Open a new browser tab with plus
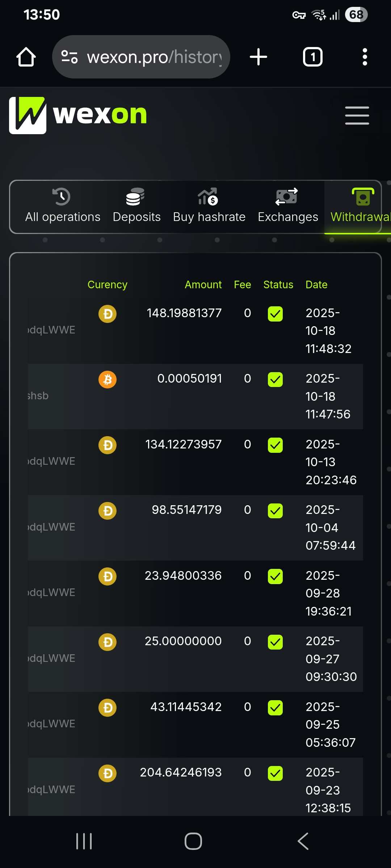The width and height of the screenshot is (391, 868). (x=258, y=57)
